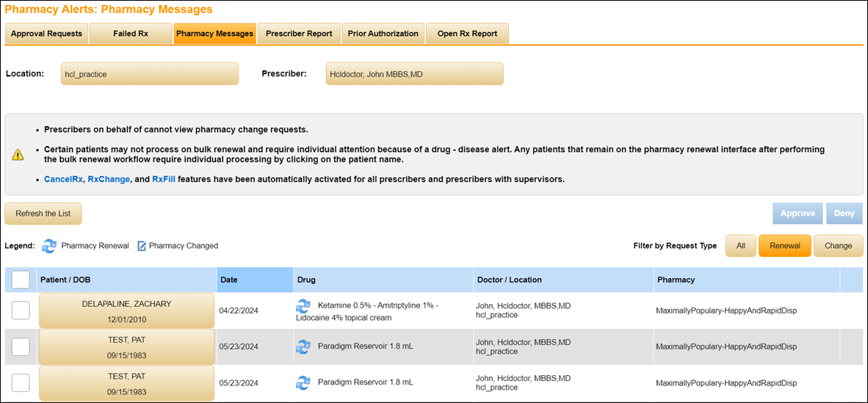Click the renewal icon for the Ketamine prescription
868x403 pixels.
pos(303,305)
